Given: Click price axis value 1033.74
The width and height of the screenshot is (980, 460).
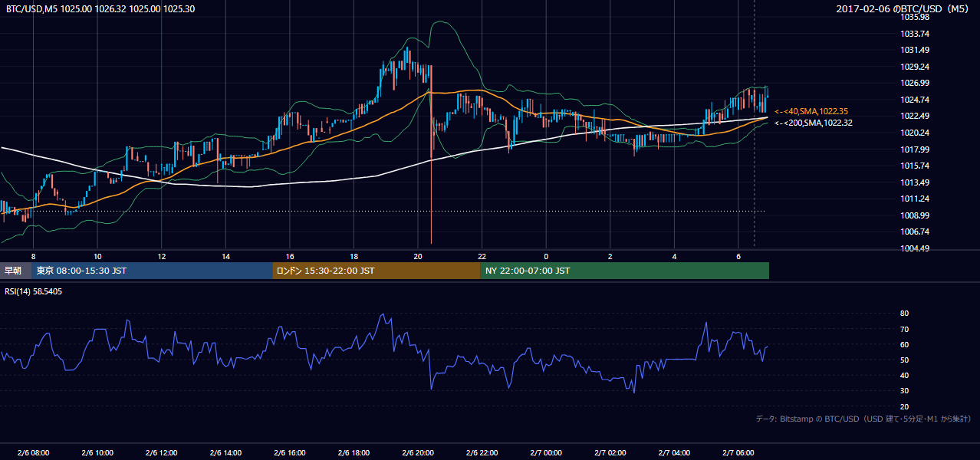Looking at the screenshot, I should 914,34.
